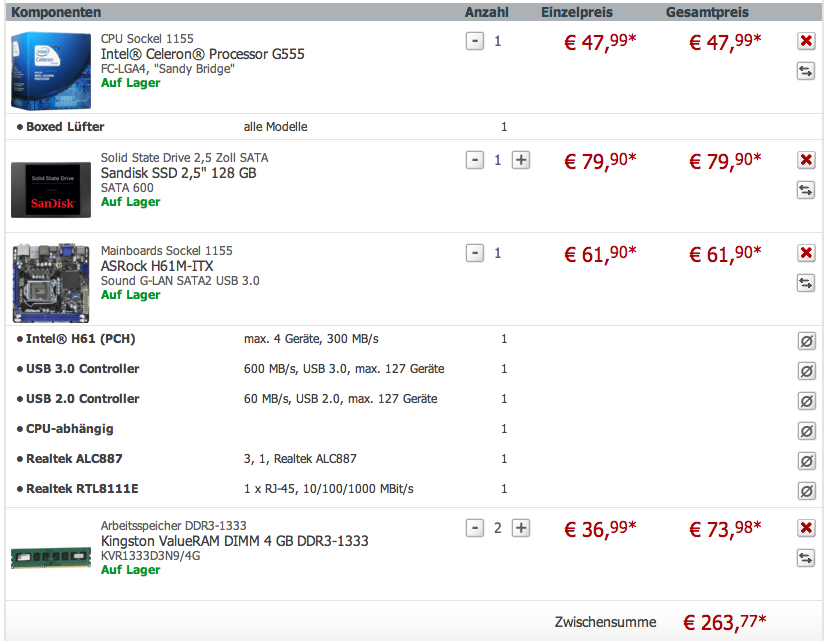This screenshot has height=641, width=826.
Task: Delete the Sandisk SSD 128 GB item
Action: (x=806, y=160)
